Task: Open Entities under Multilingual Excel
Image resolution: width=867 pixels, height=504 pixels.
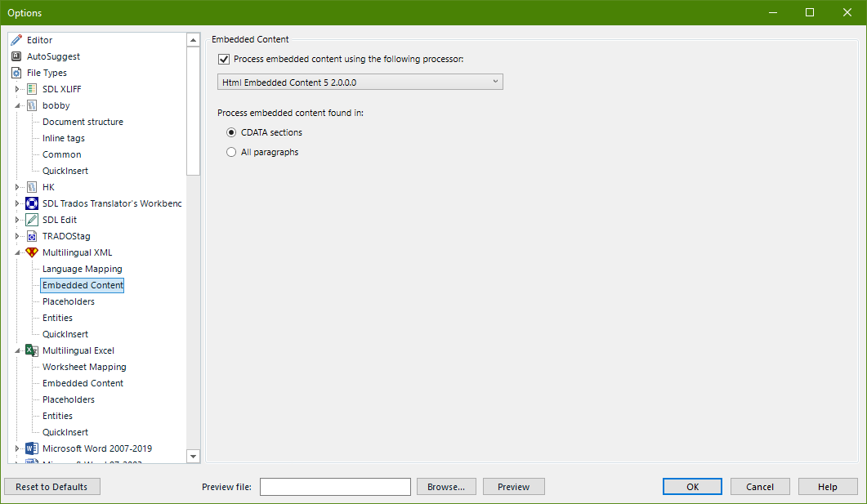Action: point(57,416)
